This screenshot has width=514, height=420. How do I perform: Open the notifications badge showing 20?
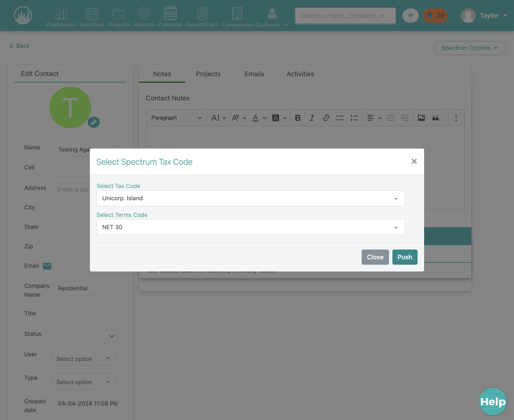[435, 15]
